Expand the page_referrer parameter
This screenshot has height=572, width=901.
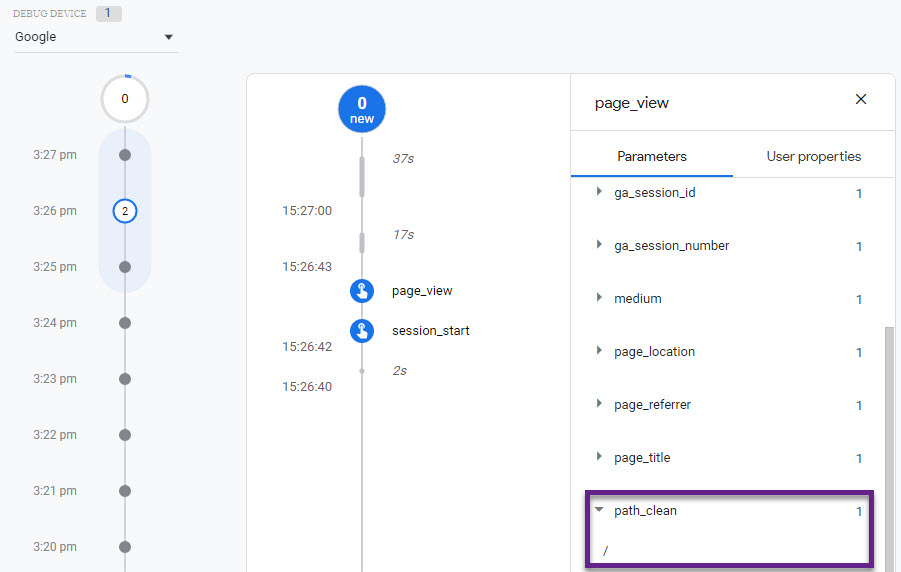click(x=599, y=404)
